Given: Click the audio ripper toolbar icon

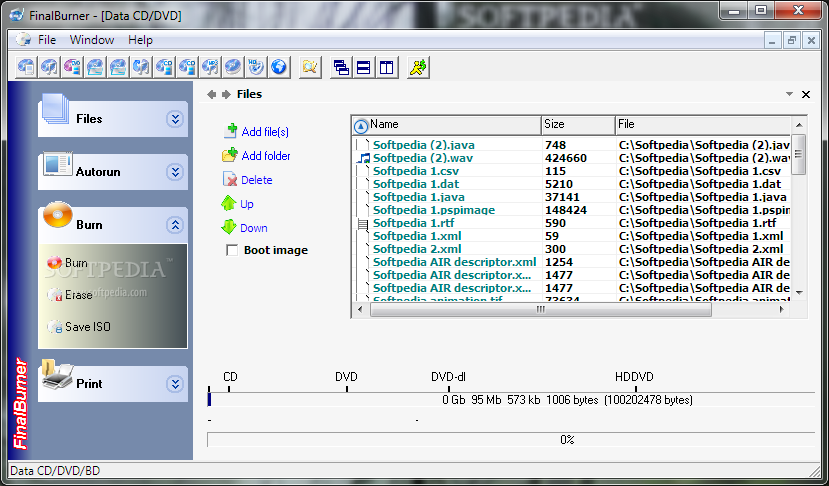Looking at the screenshot, I should coord(141,67).
